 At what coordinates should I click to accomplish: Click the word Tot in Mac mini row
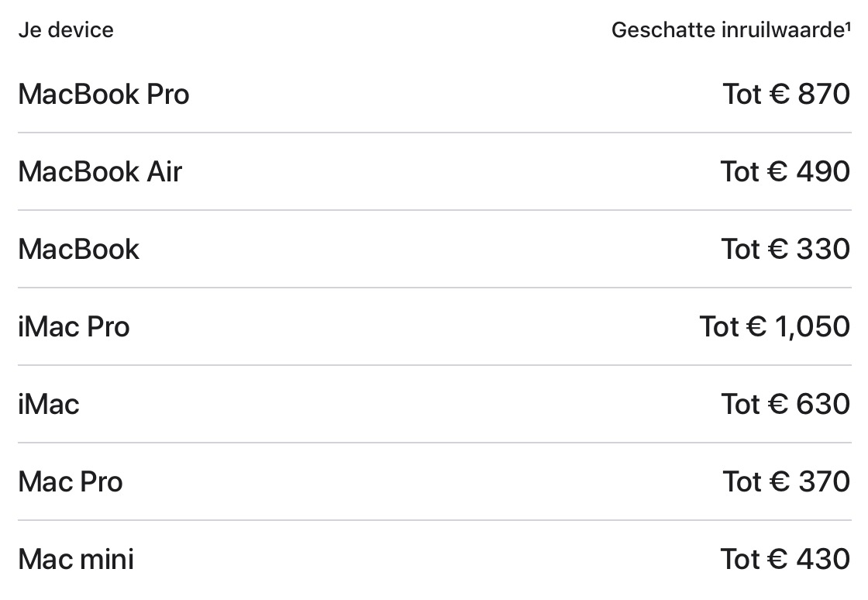[740, 559]
